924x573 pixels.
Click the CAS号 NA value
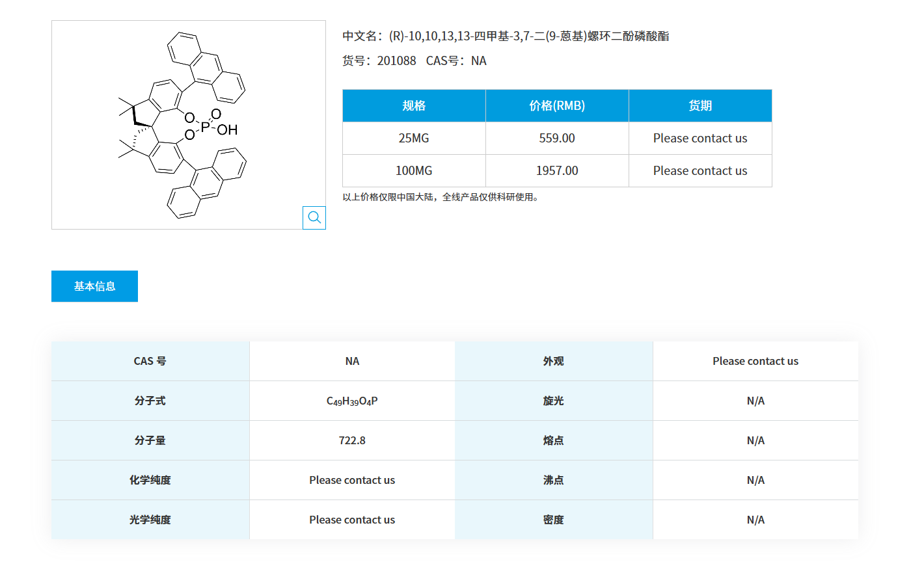pyautogui.click(x=351, y=361)
